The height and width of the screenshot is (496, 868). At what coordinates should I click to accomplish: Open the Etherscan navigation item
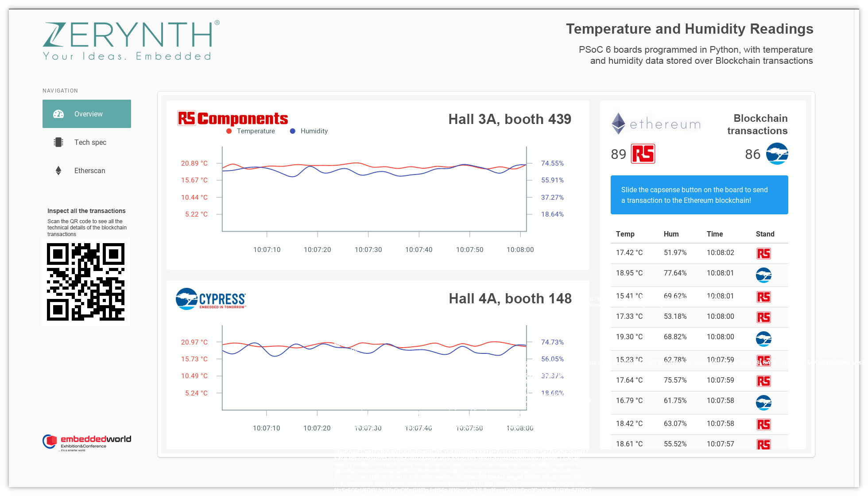coord(87,170)
